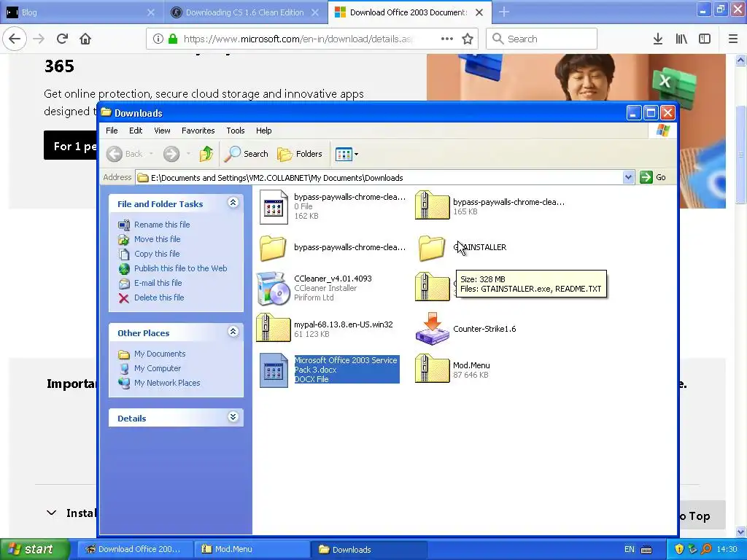Click EN language indicator in taskbar
Viewport: 747px width, 560px height.
click(630, 549)
